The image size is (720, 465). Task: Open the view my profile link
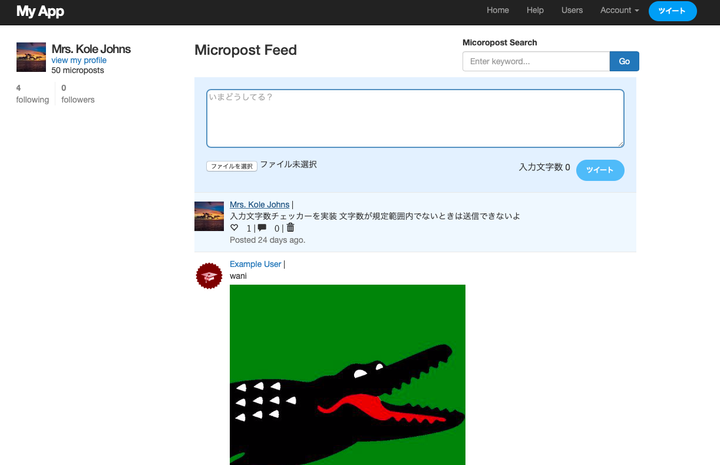[79, 60]
